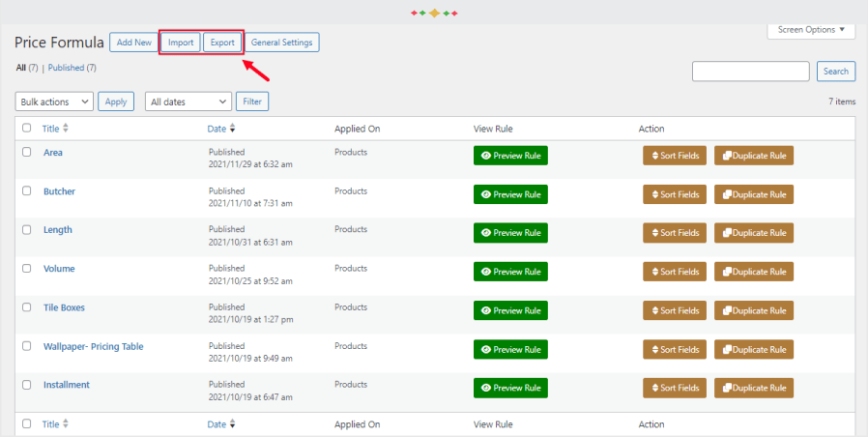
Task: Expand the Screen Options panel
Action: (x=811, y=30)
